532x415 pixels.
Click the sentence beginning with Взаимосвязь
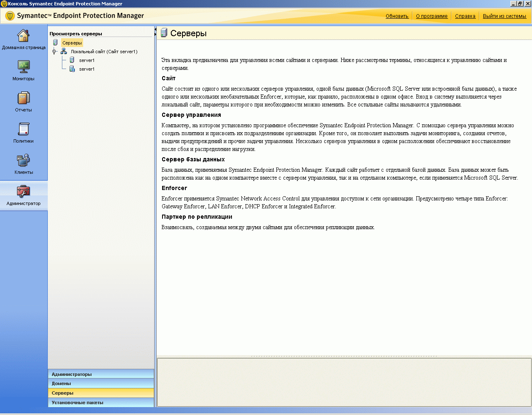pyautogui.click(x=268, y=227)
